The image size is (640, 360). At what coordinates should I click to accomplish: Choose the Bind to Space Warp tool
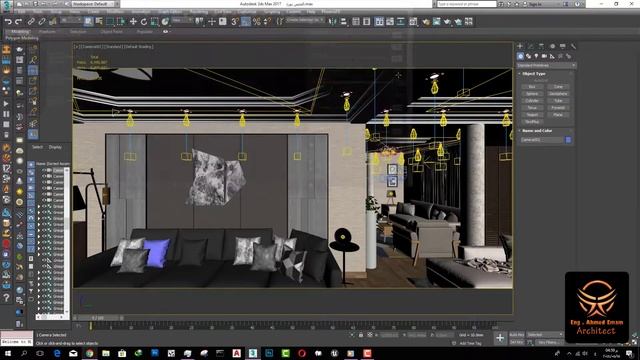(53, 22)
